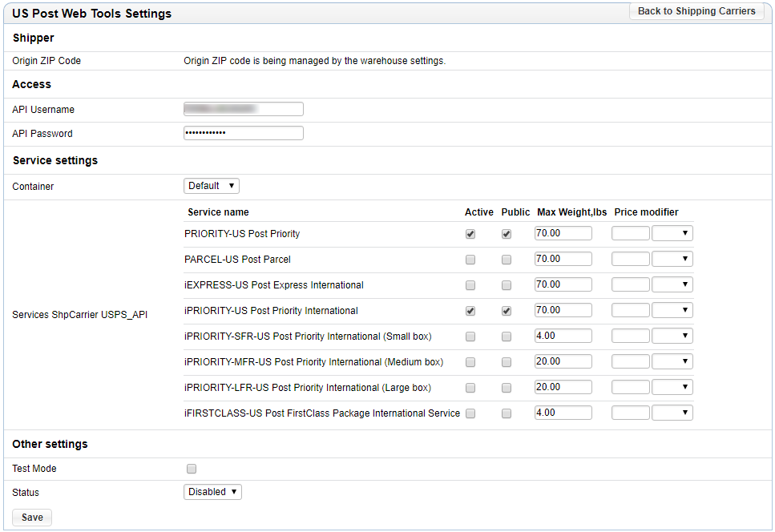The width and height of the screenshot is (775, 532).
Task: Toggle the Test Mode checkbox
Action: [x=192, y=469]
